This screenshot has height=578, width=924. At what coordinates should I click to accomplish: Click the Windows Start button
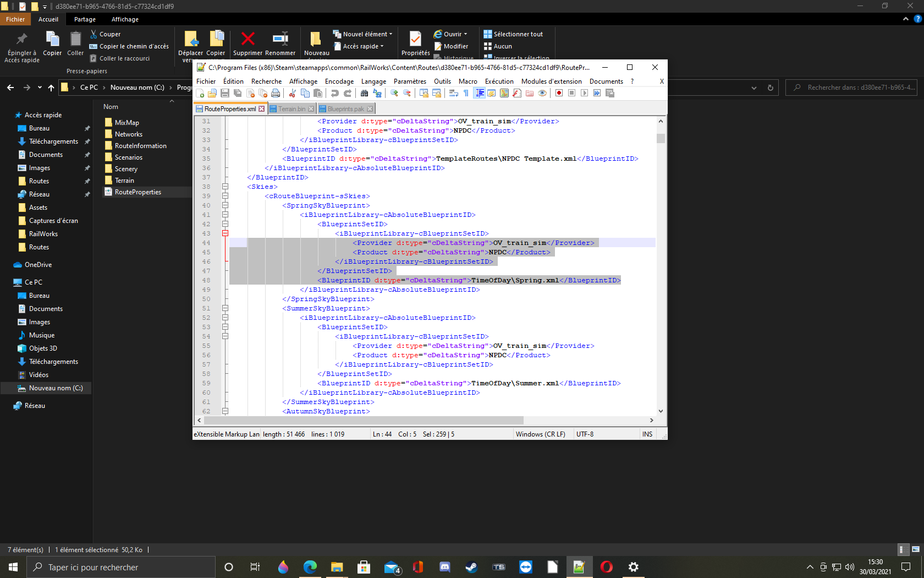click(x=13, y=567)
